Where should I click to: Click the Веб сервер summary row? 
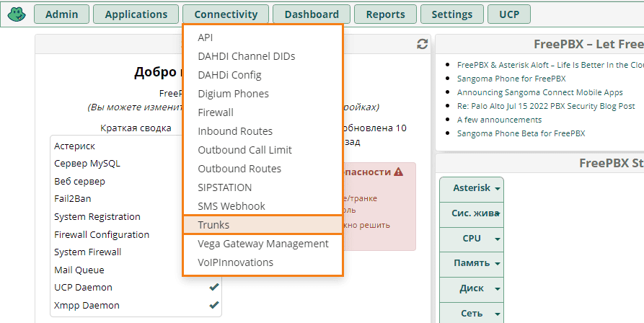point(136,182)
